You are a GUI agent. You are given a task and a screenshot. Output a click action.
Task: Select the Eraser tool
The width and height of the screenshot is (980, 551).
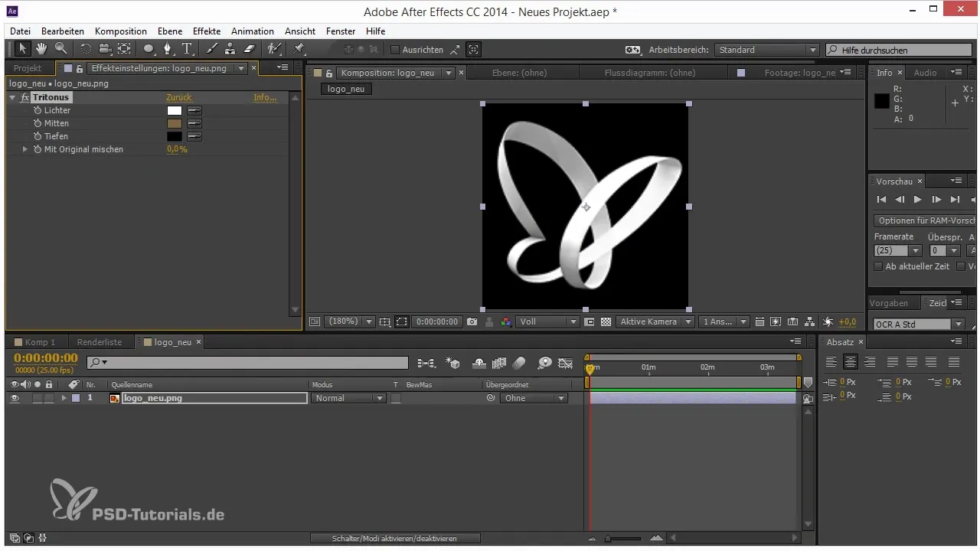coord(248,49)
